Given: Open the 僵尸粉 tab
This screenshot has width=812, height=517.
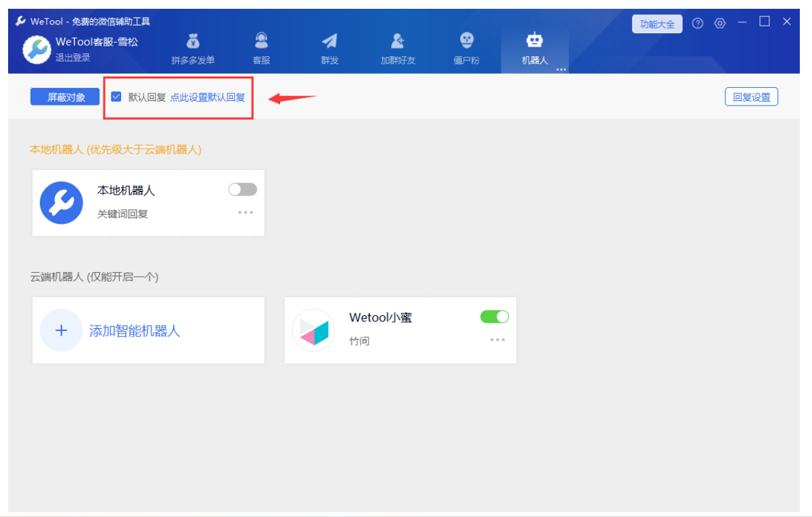Looking at the screenshot, I should [x=466, y=49].
